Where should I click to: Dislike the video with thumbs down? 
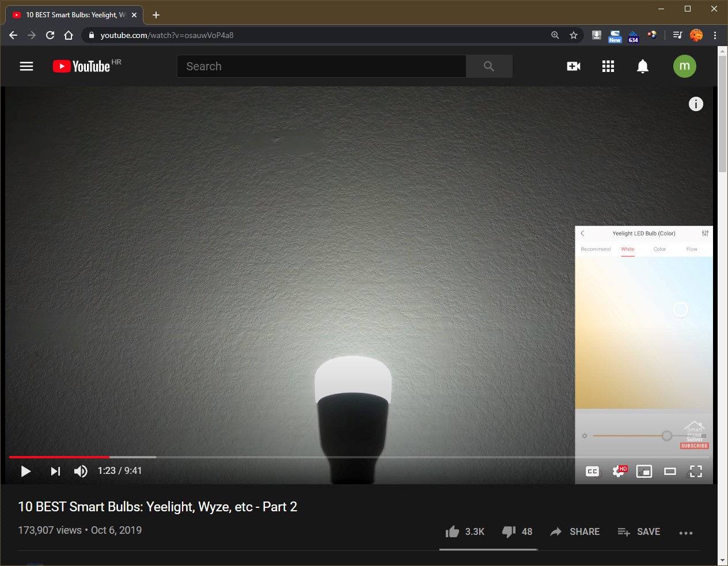(x=517, y=531)
